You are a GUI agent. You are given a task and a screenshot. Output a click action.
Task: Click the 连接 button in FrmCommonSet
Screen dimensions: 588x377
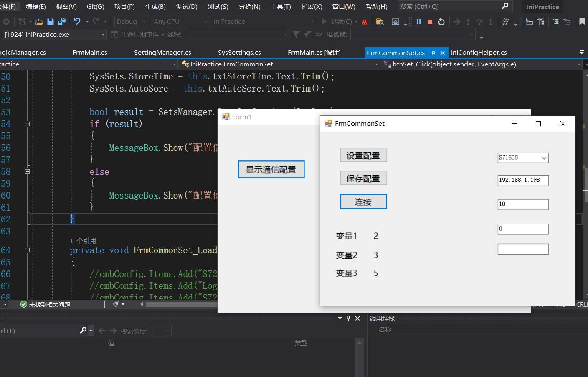[363, 201]
